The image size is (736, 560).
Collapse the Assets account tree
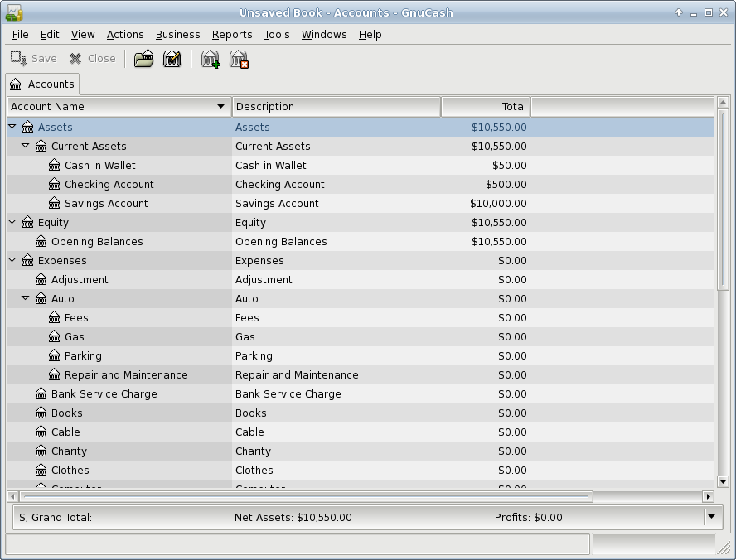click(x=12, y=127)
